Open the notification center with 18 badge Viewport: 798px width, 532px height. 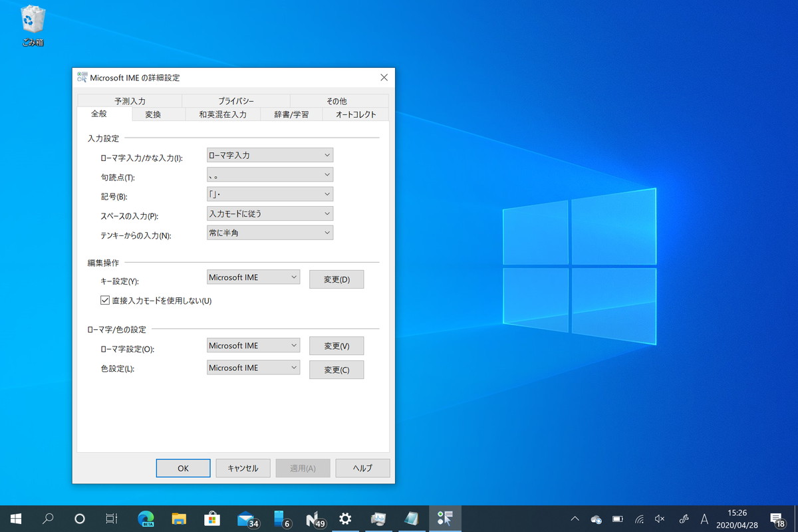tap(776, 518)
